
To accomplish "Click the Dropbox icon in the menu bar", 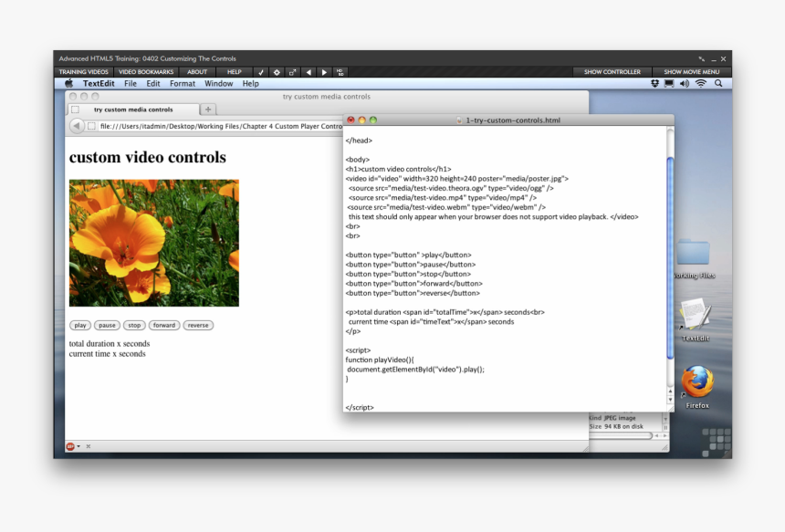I will 654,84.
